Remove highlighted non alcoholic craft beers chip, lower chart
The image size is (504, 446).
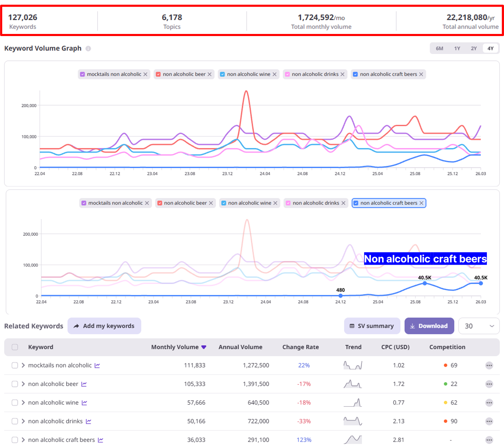tap(421, 203)
